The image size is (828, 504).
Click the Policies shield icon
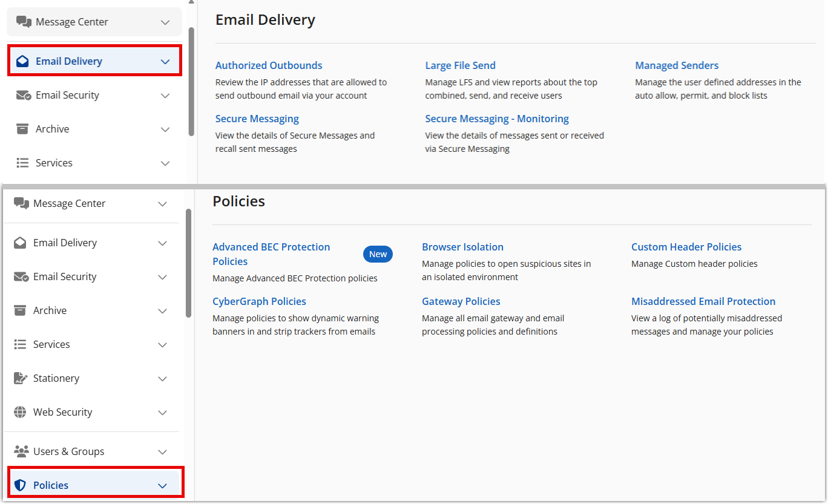click(20, 485)
